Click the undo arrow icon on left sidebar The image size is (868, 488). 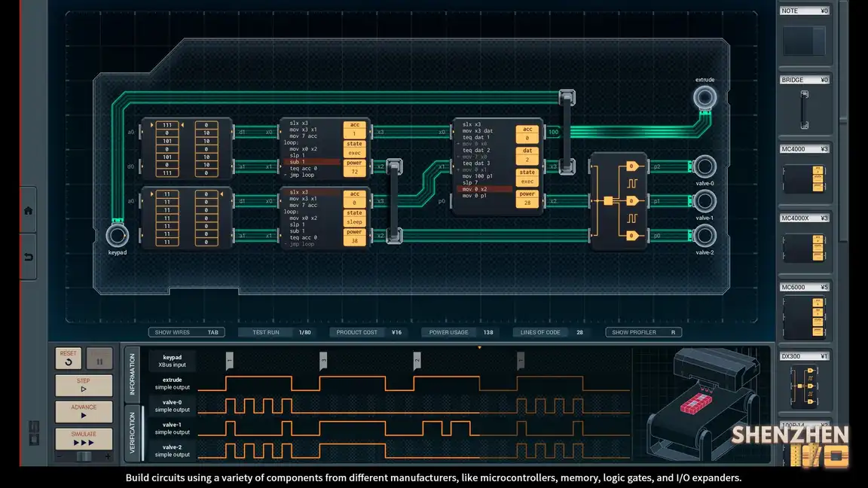click(x=28, y=257)
